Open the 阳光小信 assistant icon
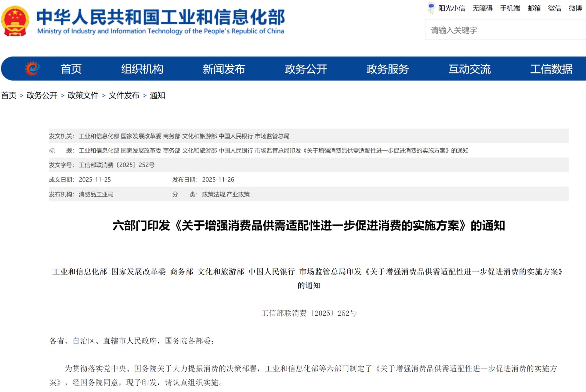This screenshot has height=392, width=586. (431, 8)
